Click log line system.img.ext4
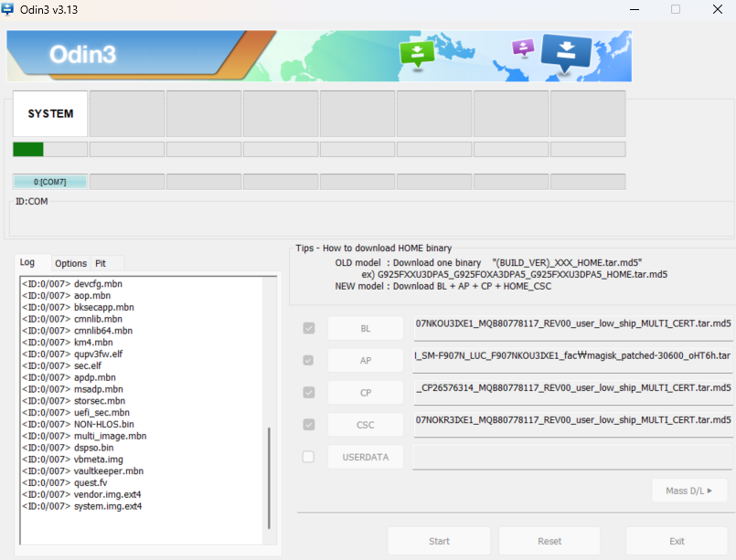Image resolution: width=736 pixels, height=560 pixels. [81, 506]
